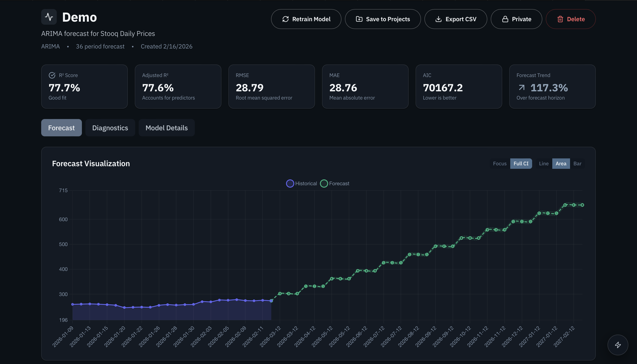The width and height of the screenshot is (637, 364).
Task: Click the Forecast Trend up-arrow icon
Action: [x=522, y=87]
